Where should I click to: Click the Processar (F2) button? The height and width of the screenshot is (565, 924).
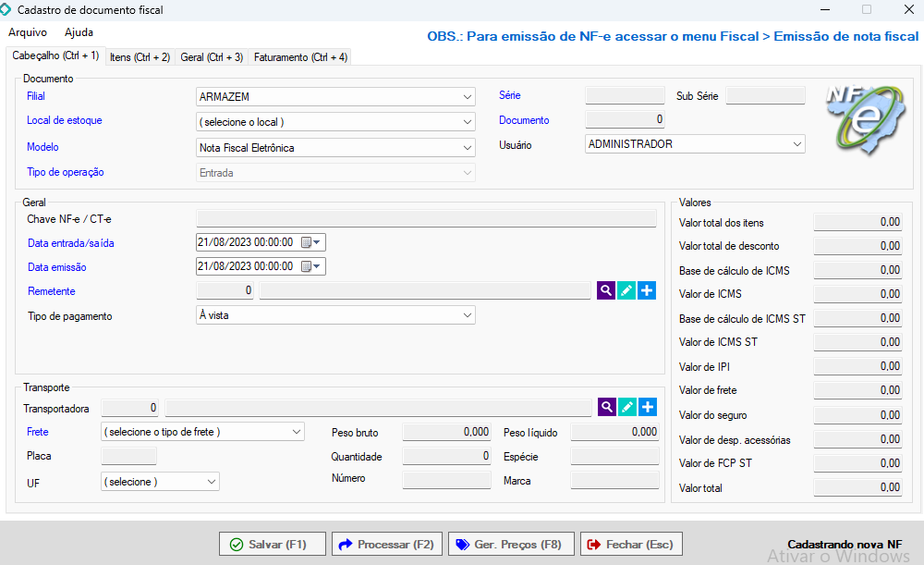[x=387, y=545]
